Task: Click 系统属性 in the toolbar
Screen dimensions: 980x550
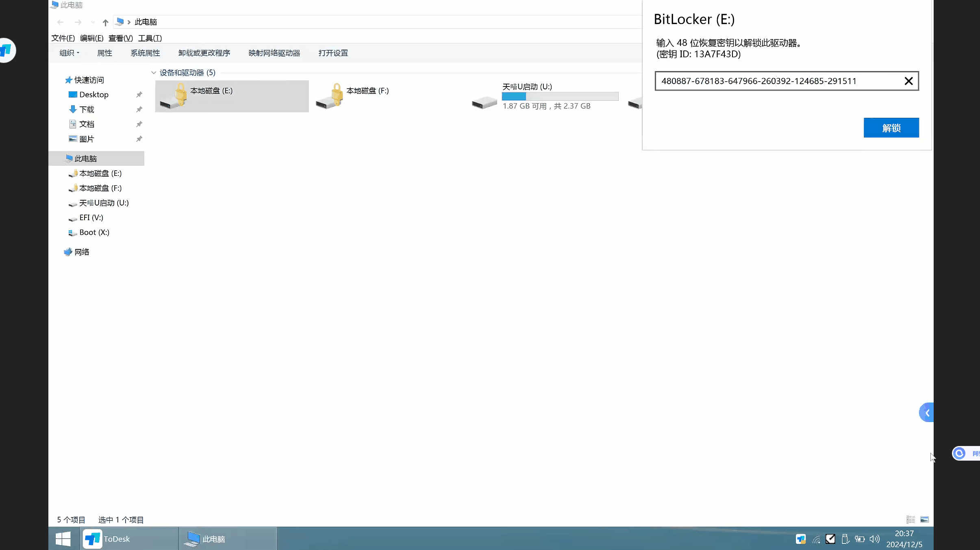Action: pos(145,53)
